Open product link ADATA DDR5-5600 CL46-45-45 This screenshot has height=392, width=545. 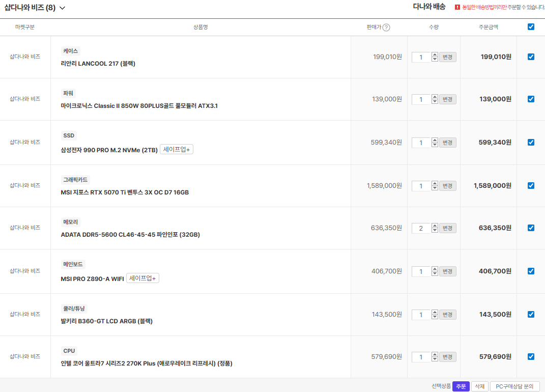[x=130, y=235]
